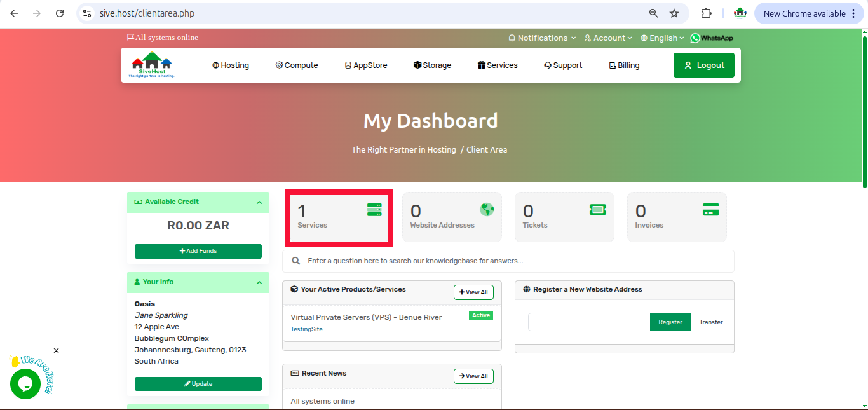
Task: Open the AppStore menu
Action: (x=366, y=65)
